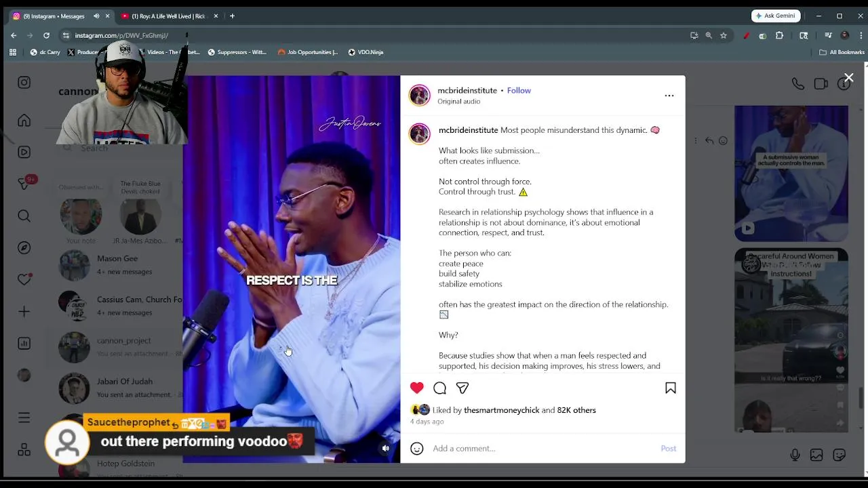Start an audio call with the phone icon
The image size is (868, 488).
[x=798, y=84]
